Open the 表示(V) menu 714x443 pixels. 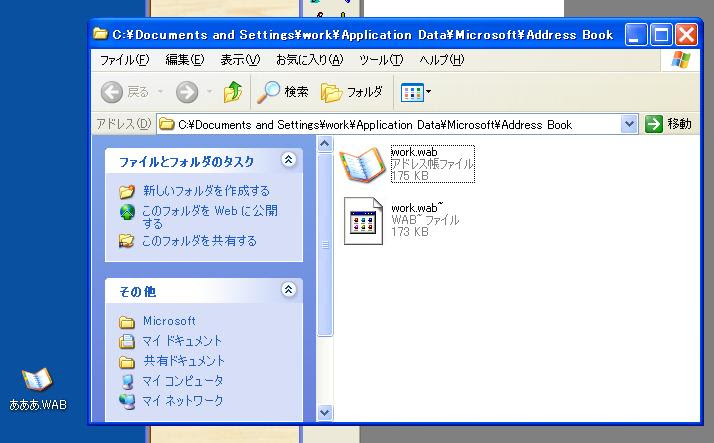pyautogui.click(x=240, y=60)
